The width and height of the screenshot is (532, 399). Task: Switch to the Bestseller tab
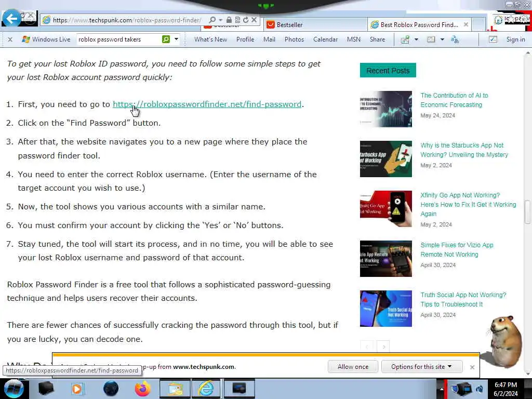point(314,24)
